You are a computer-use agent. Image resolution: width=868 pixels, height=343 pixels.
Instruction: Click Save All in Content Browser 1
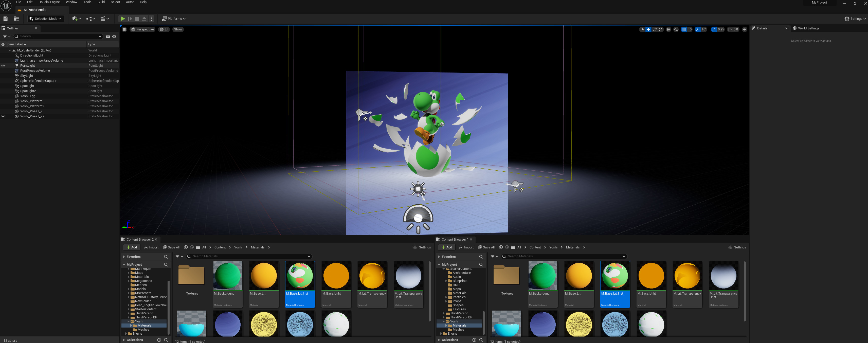click(x=486, y=247)
